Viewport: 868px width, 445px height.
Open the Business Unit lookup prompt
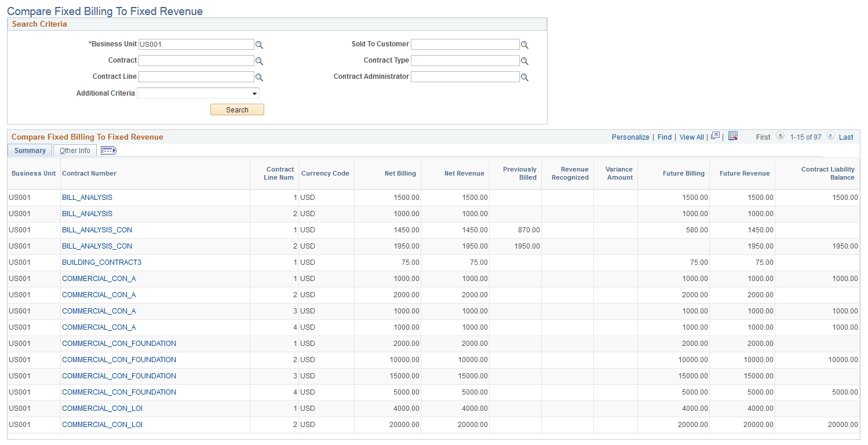click(259, 44)
